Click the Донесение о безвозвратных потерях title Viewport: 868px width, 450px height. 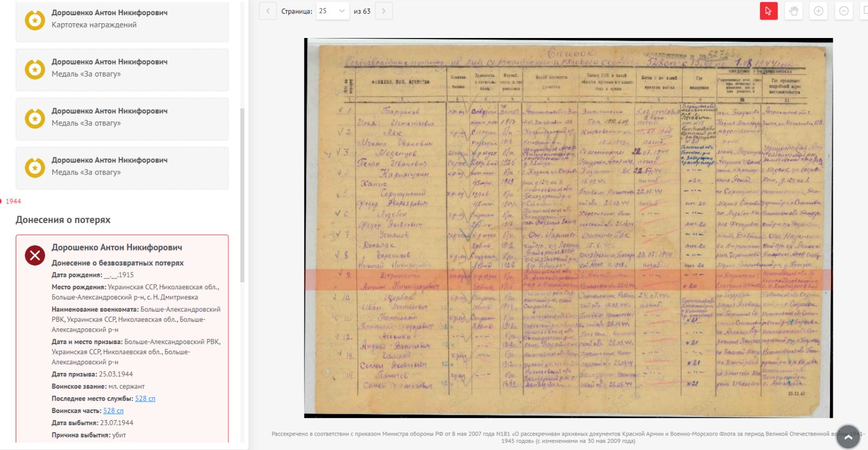[118, 263]
